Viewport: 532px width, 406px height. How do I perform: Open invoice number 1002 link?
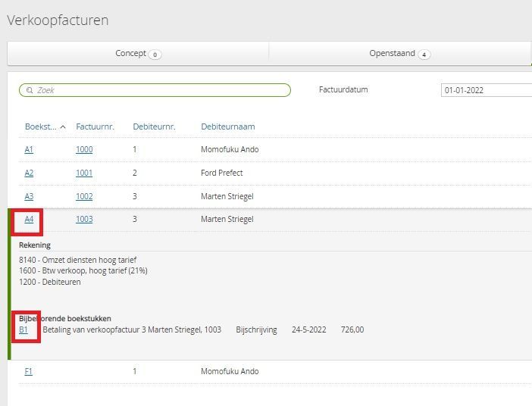84,196
